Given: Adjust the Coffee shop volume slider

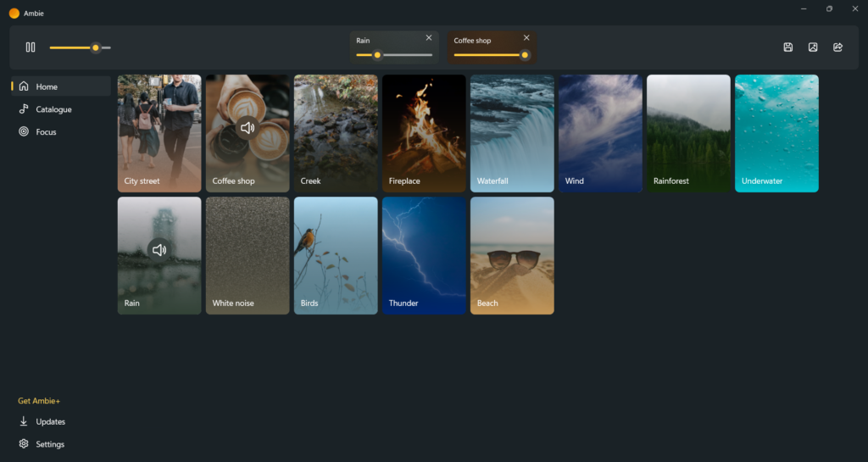Looking at the screenshot, I should (525, 55).
